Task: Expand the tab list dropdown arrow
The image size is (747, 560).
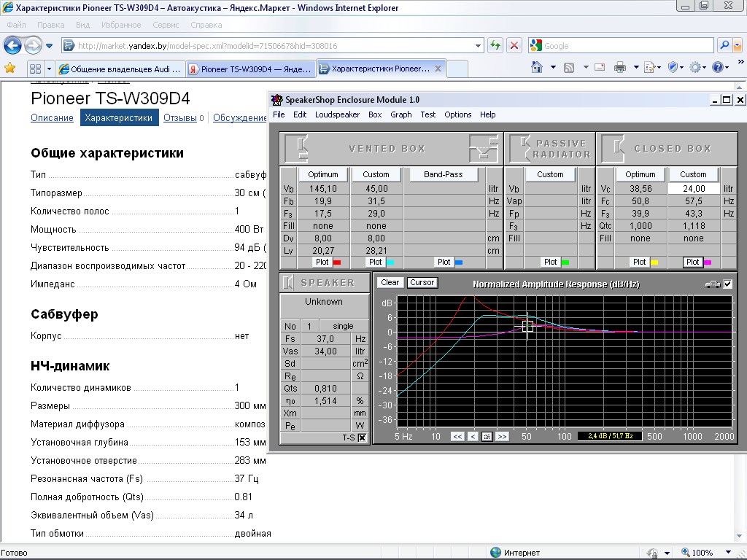Action: 49,69
